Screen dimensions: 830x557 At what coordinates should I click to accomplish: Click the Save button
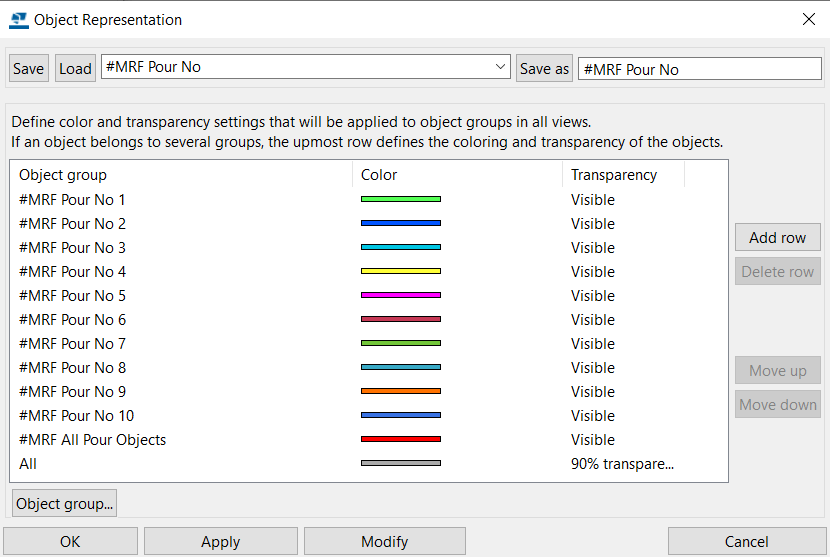point(29,68)
